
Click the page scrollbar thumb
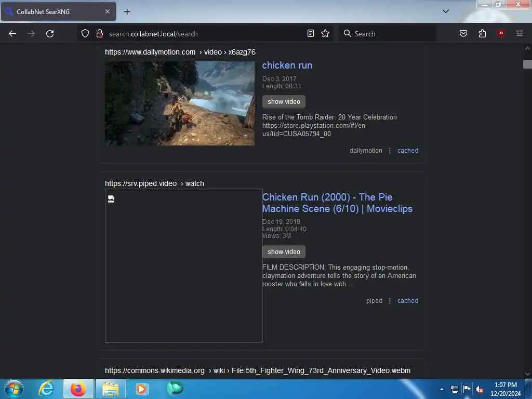point(527,64)
